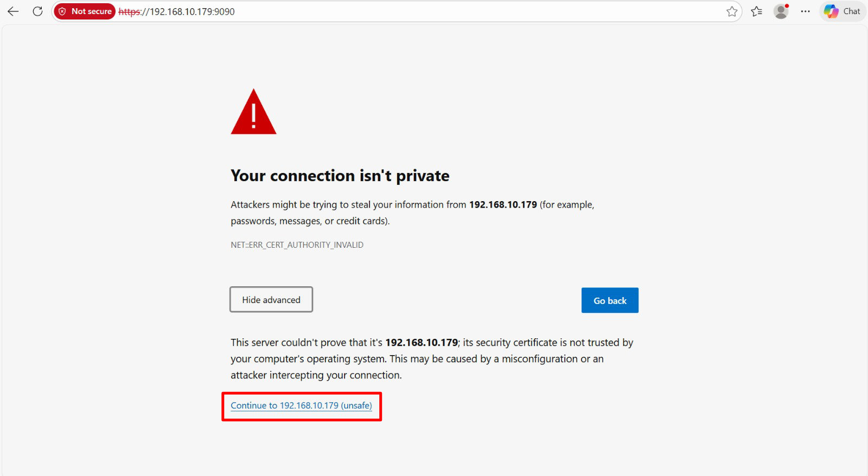Click the shield icon in Not secure badge
This screenshot has width=868, height=476.
[x=62, y=11]
